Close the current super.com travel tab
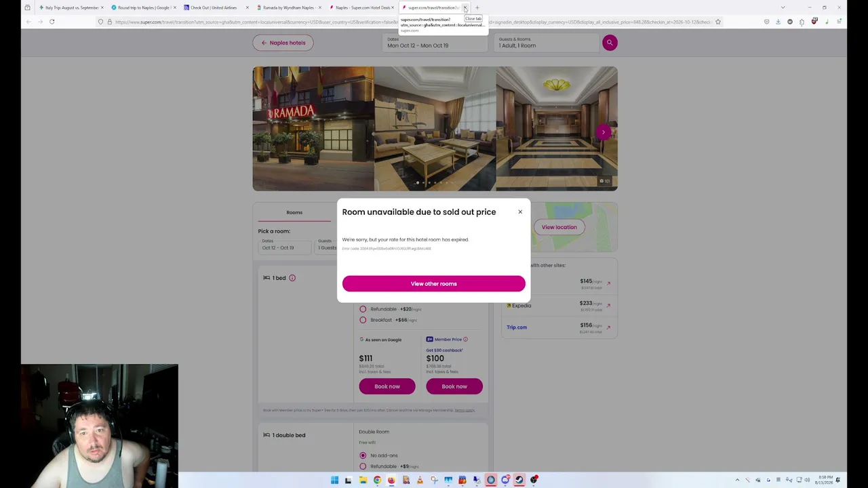The image size is (868, 488). click(465, 7)
